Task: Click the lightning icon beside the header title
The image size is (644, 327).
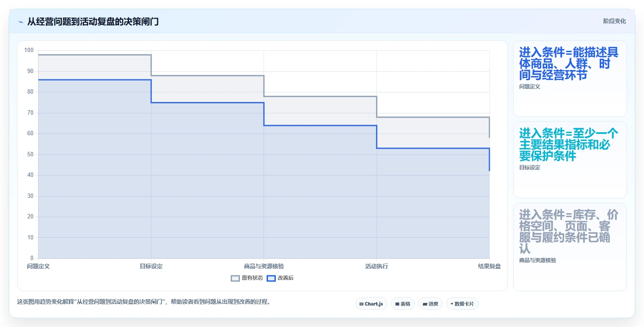Action: tap(21, 22)
